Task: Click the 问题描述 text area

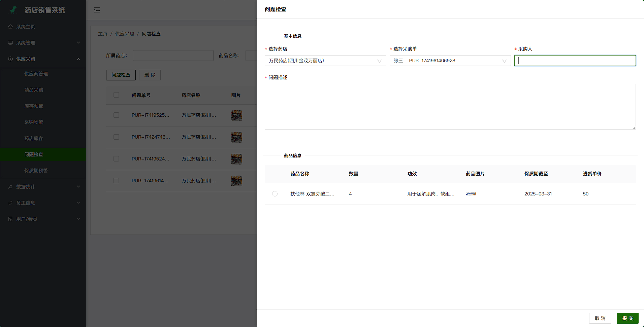Action: [x=450, y=107]
